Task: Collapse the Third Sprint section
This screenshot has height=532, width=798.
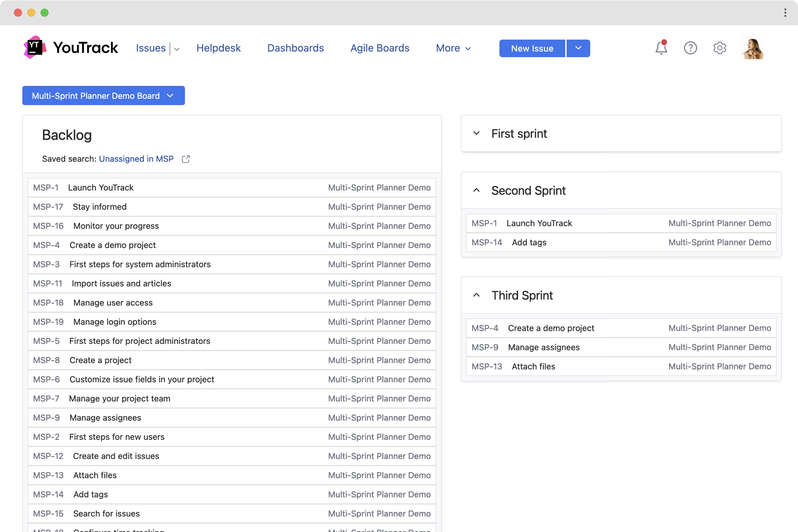Action: pos(476,295)
